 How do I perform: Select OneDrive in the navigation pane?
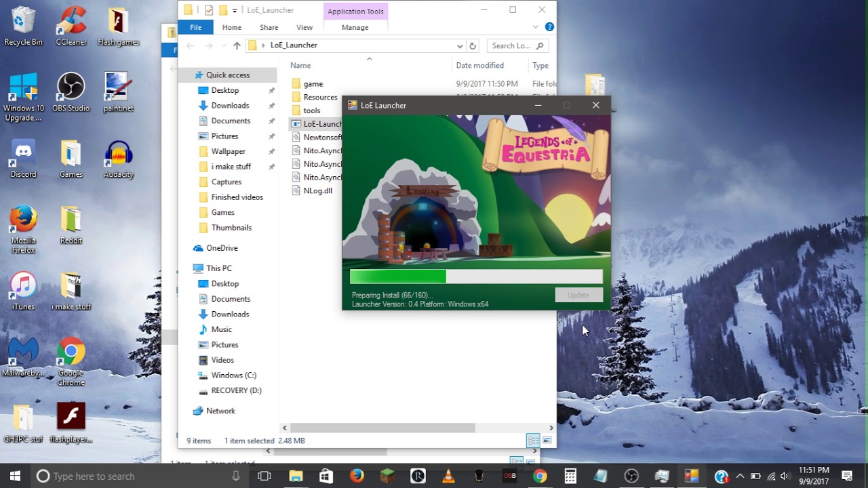222,248
